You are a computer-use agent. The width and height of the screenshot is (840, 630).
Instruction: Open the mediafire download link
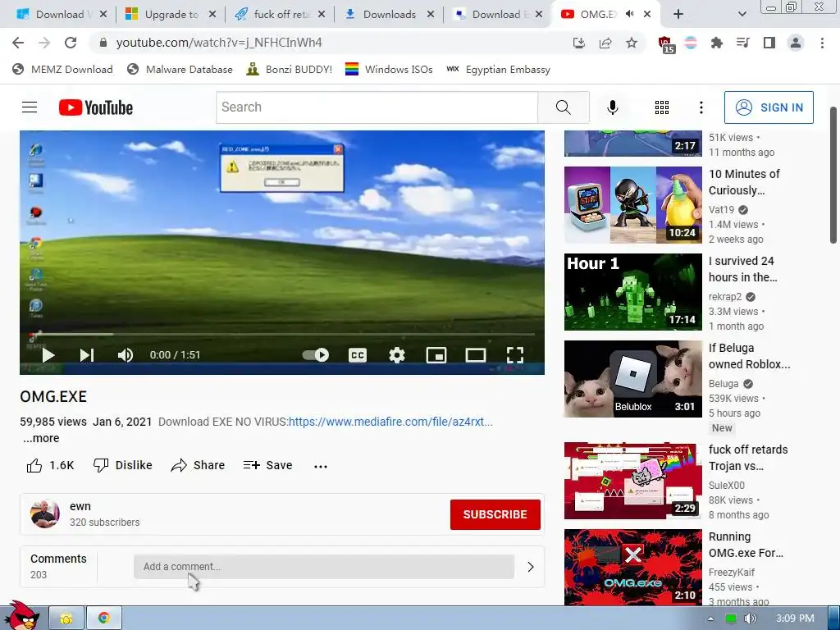[x=390, y=422]
